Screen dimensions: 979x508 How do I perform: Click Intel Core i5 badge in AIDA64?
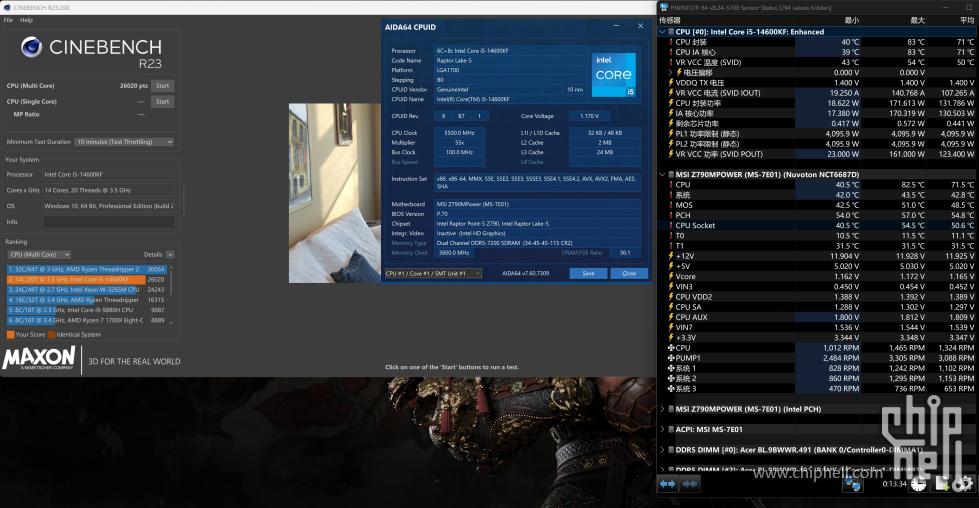613,74
